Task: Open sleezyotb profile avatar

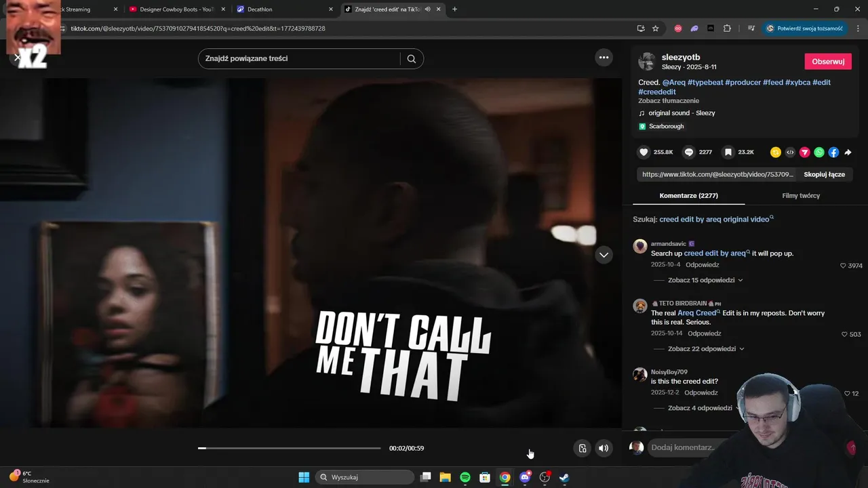Action: tap(647, 61)
